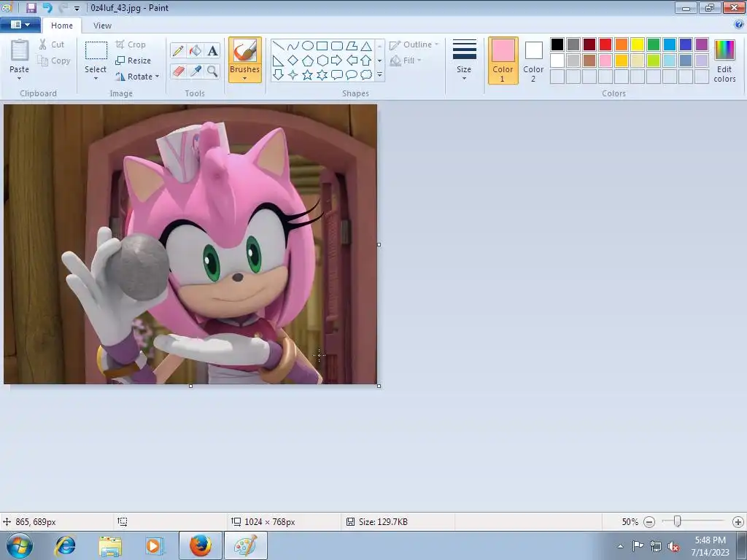This screenshot has width=747, height=560.
Task: Choose the Polygon shape
Action: click(x=352, y=46)
